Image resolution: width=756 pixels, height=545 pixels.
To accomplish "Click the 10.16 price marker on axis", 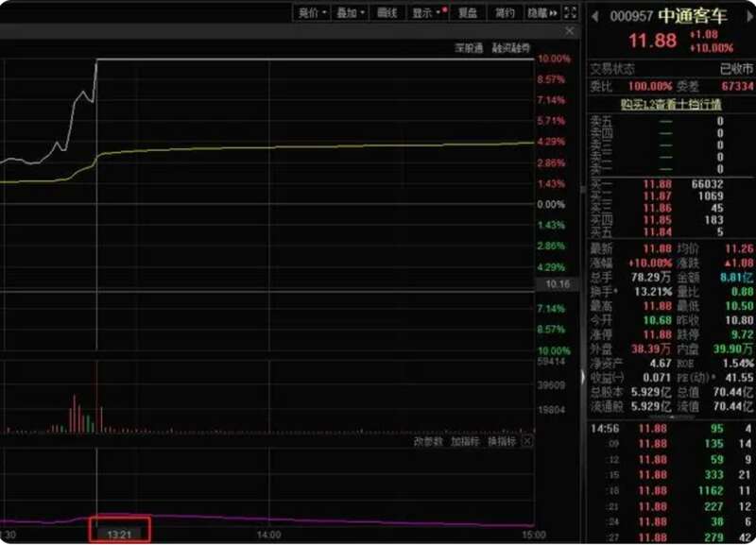I will 558,284.
